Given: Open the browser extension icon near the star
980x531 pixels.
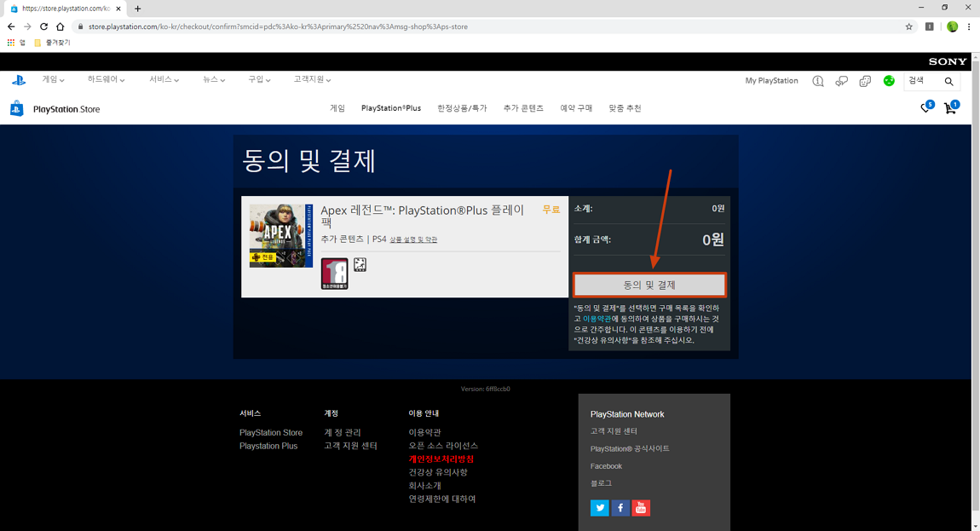Looking at the screenshot, I should pos(930,26).
